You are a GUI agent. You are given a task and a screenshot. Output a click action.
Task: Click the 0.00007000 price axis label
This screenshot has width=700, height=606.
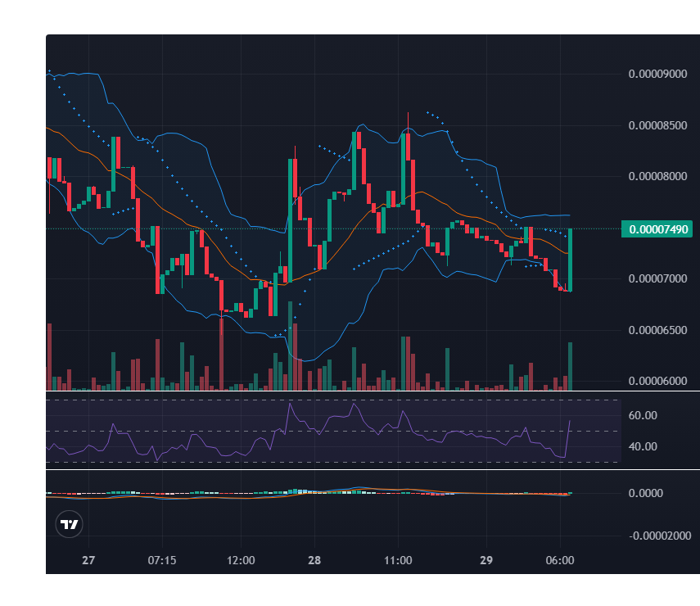[657, 278]
